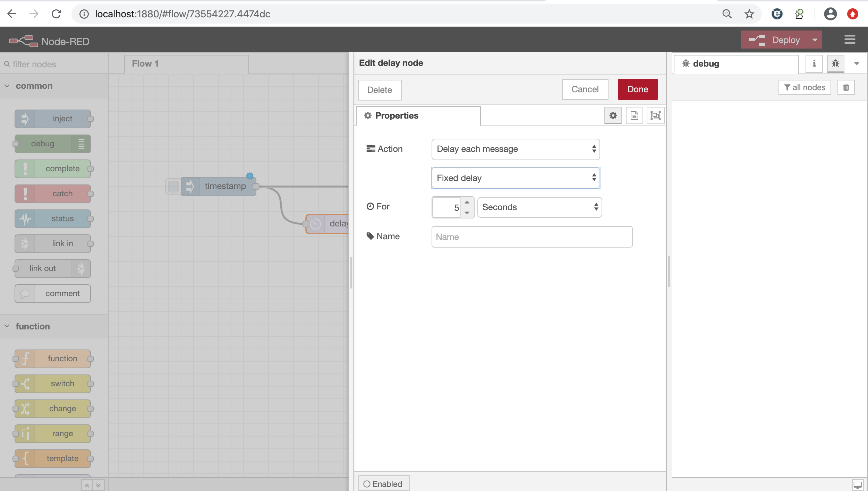The width and height of the screenshot is (868, 491).
Task: Open the Action dropdown menu
Action: (516, 149)
